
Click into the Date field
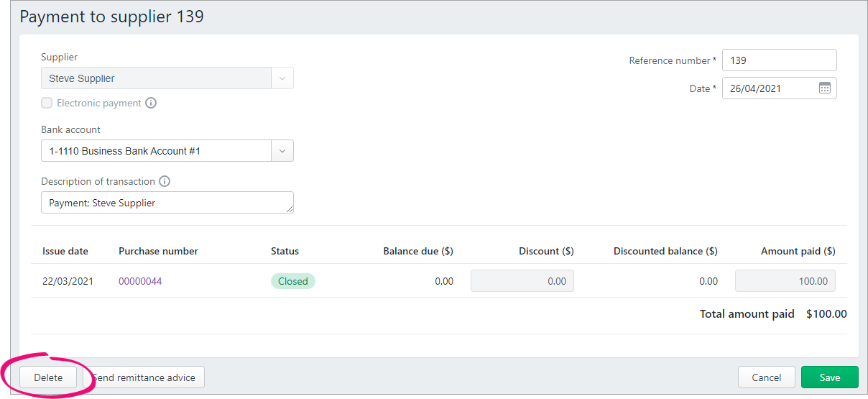coord(767,88)
